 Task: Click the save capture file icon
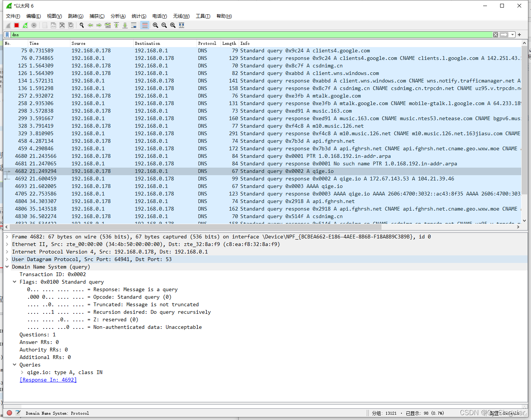[x=53, y=25]
